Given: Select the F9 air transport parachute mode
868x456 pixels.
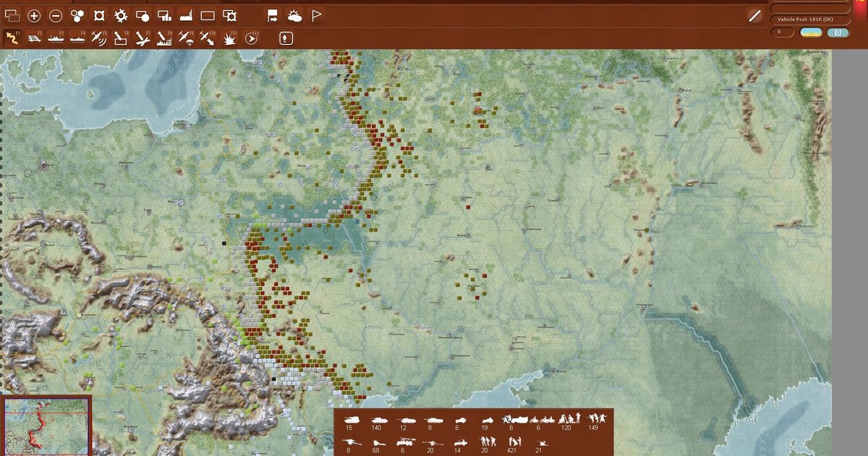Looking at the screenshot, I should coord(186,37).
